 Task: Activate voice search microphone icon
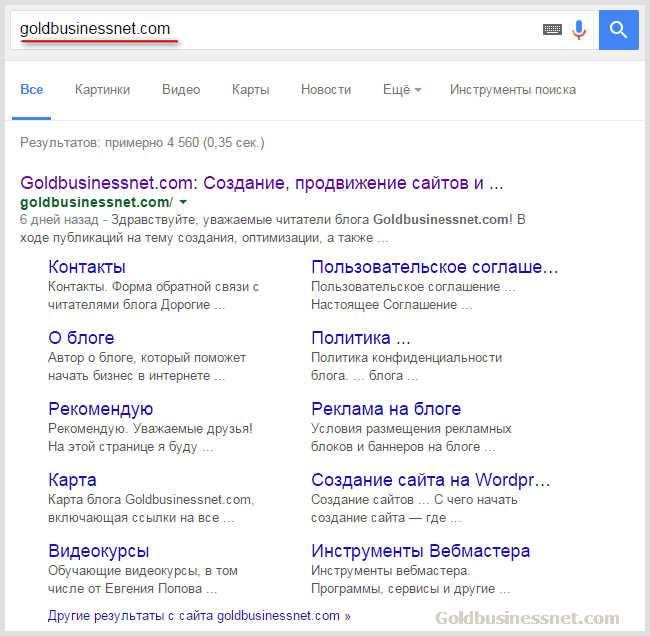click(x=579, y=30)
